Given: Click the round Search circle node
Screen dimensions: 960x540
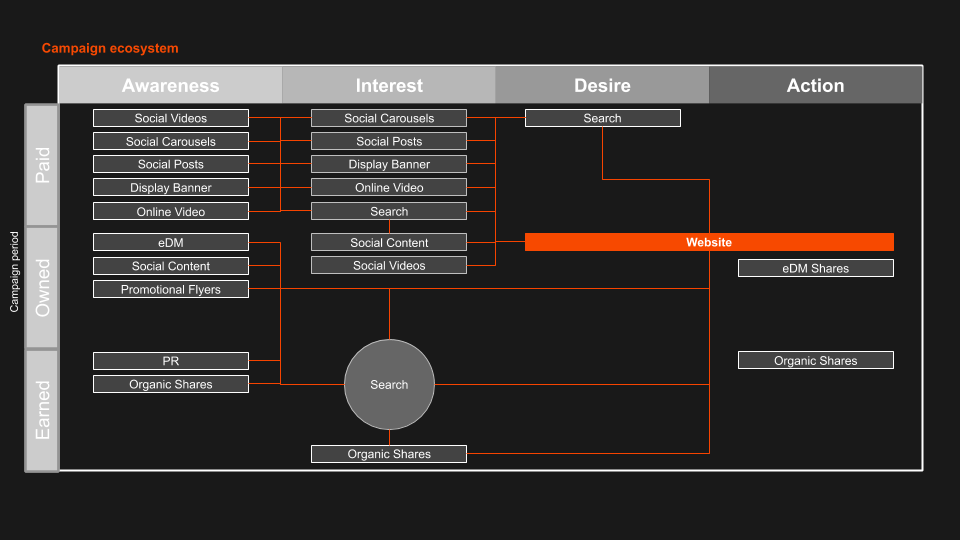Looking at the screenshot, I should click(389, 384).
